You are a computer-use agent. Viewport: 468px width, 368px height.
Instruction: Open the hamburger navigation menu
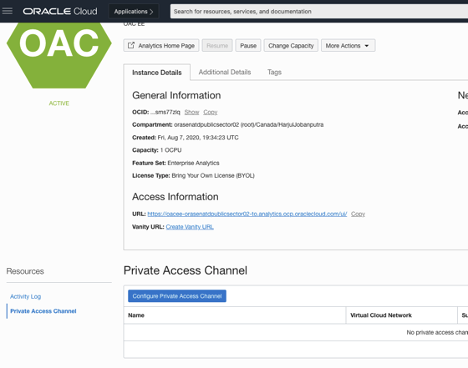tap(7, 11)
